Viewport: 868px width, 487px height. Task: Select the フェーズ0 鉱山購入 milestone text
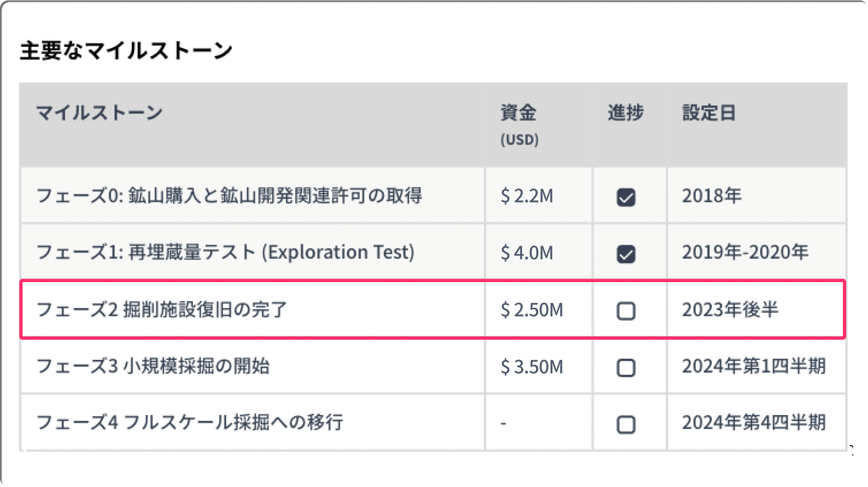[229, 196]
